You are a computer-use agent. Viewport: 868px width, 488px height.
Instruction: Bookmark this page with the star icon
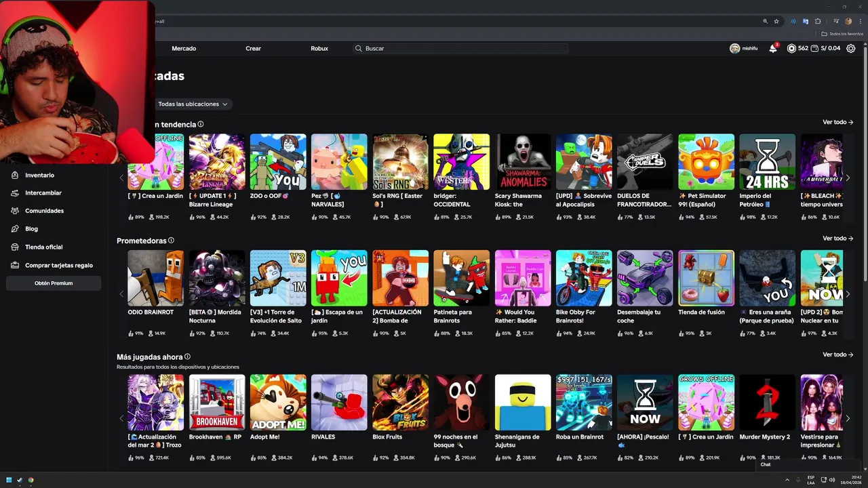tap(776, 21)
